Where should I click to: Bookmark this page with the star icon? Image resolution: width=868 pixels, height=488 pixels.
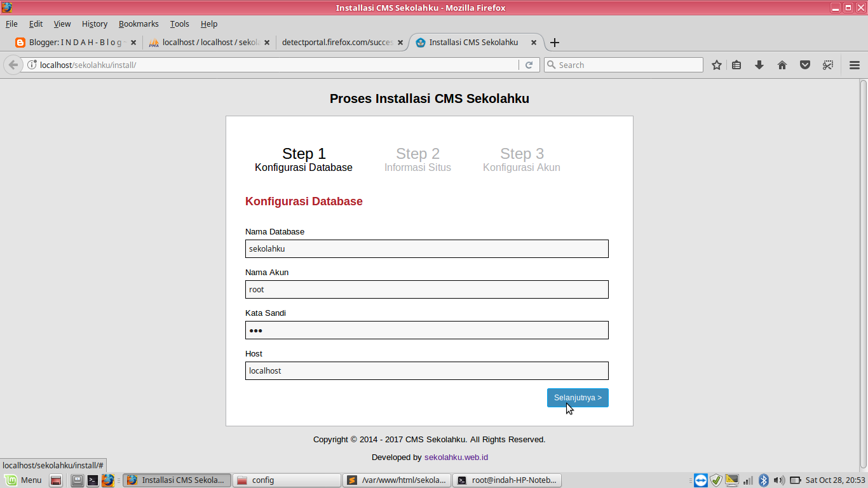pos(716,64)
